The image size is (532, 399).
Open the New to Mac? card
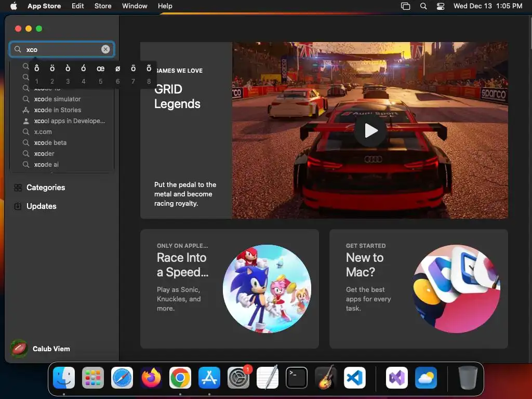pyautogui.click(x=419, y=289)
